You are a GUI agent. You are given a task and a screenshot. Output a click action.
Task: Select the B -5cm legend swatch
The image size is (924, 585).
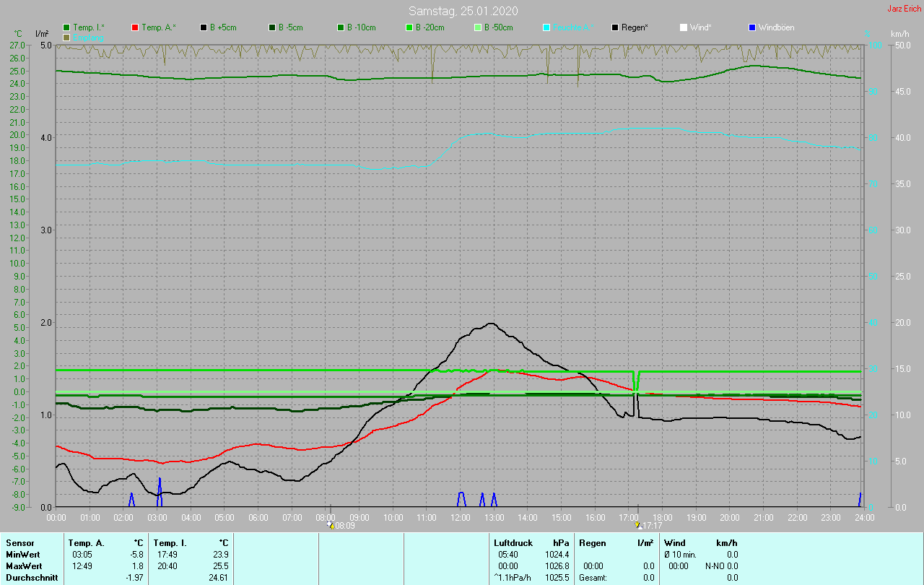pyautogui.click(x=272, y=27)
